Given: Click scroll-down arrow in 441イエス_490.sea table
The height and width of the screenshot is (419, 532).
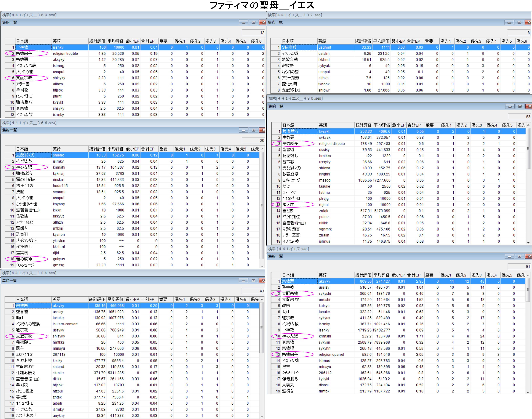Looking at the screenshot, I should coord(528,243).
